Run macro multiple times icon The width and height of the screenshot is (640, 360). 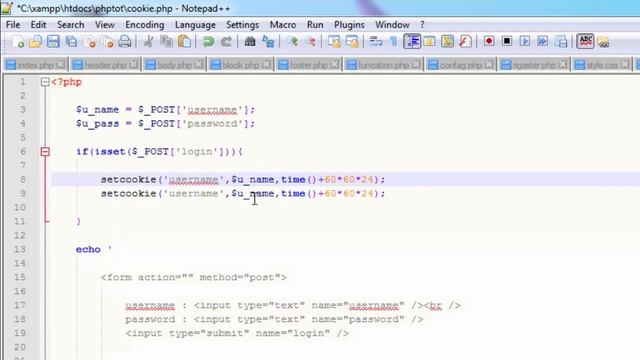click(543, 42)
